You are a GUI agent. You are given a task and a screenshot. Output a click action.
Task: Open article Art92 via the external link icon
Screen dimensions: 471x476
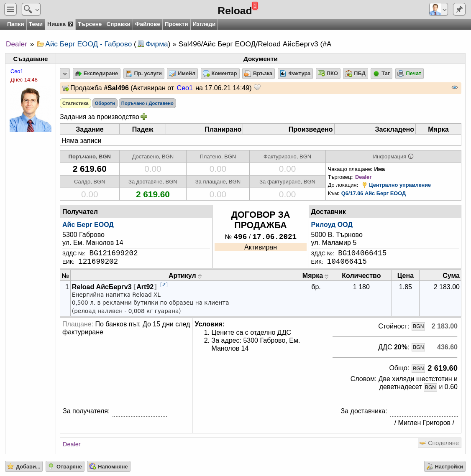[x=164, y=285]
